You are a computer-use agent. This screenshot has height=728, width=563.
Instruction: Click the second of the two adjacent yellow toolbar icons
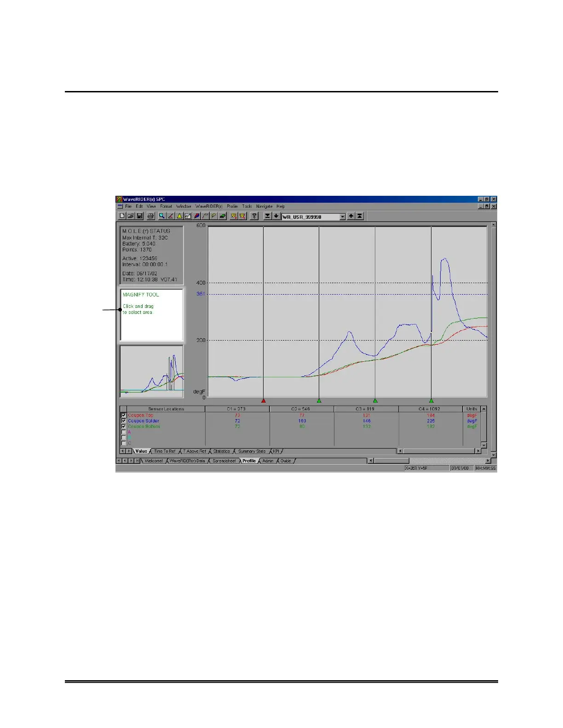pyautogui.click(x=242, y=216)
